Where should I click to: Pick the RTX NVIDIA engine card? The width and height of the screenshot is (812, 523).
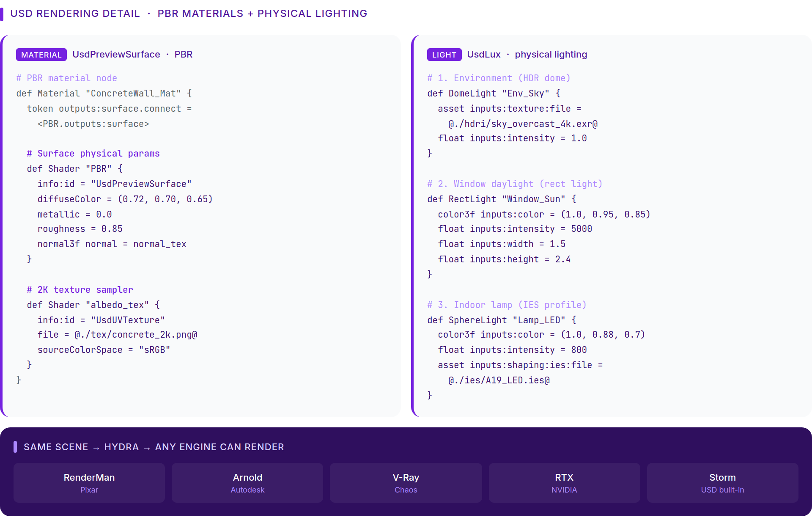[x=564, y=483]
